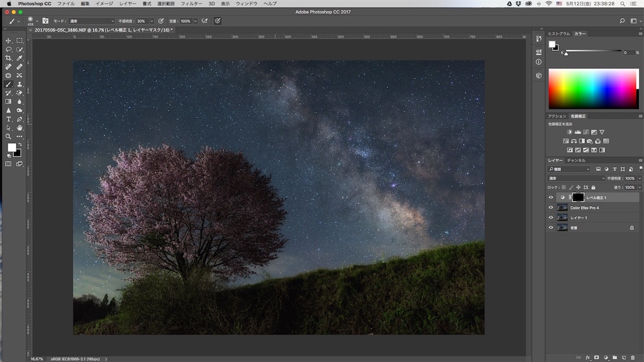Select the Spot Healing Brush tool

click(x=8, y=67)
